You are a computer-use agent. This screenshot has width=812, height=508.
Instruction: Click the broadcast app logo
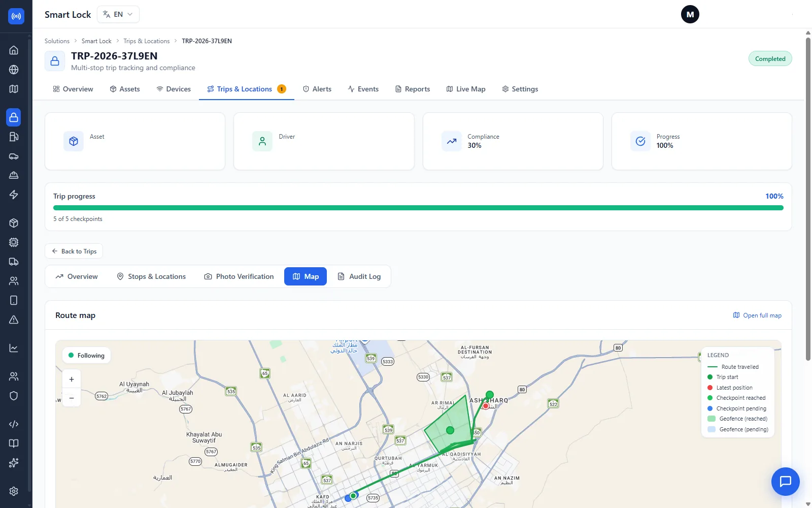point(16,16)
